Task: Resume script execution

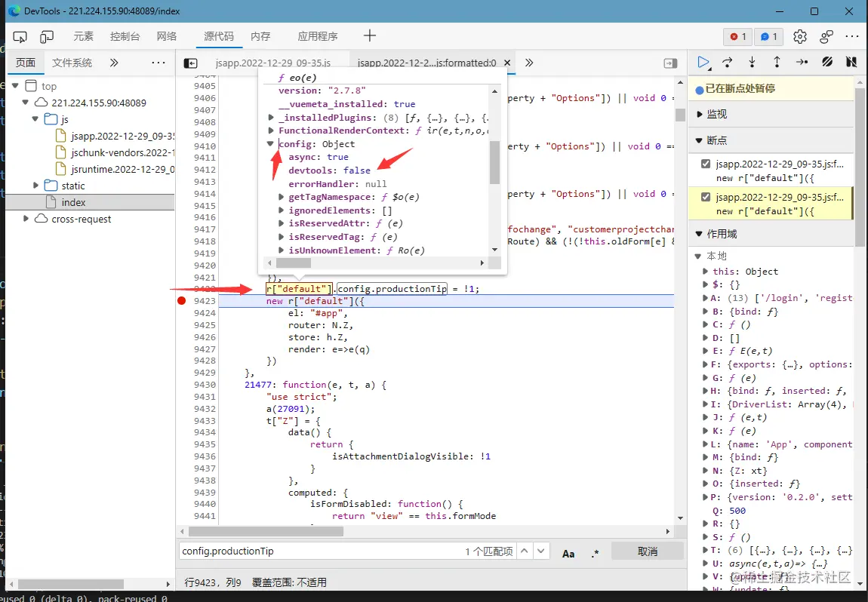Action: (703, 62)
